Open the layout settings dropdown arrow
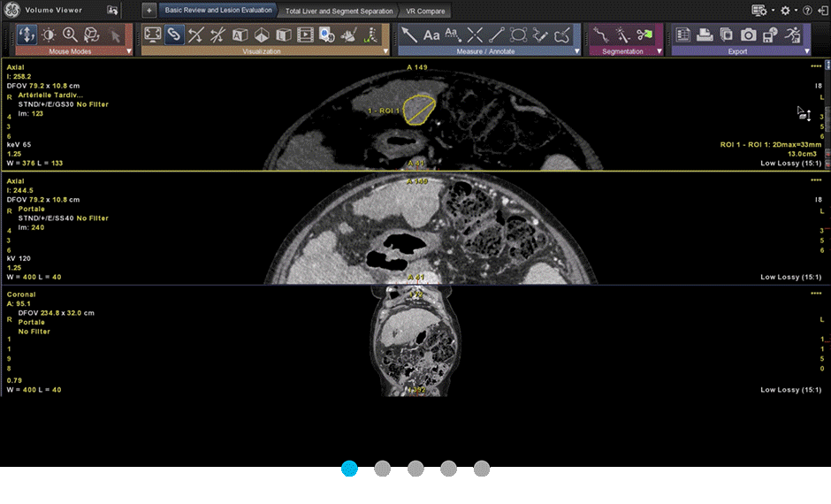Image resolution: width=831 pixels, height=504 pixels. click(x=773, y=10)
